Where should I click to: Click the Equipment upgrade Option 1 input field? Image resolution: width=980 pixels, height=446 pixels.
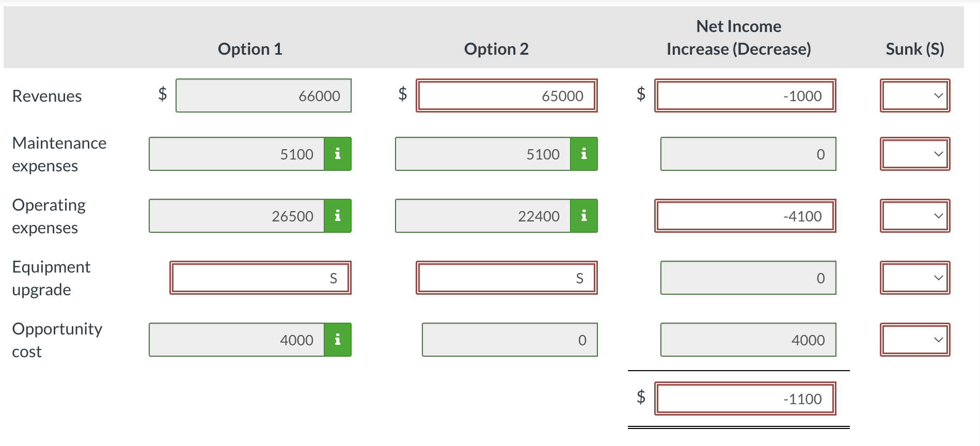pos(260,277)
